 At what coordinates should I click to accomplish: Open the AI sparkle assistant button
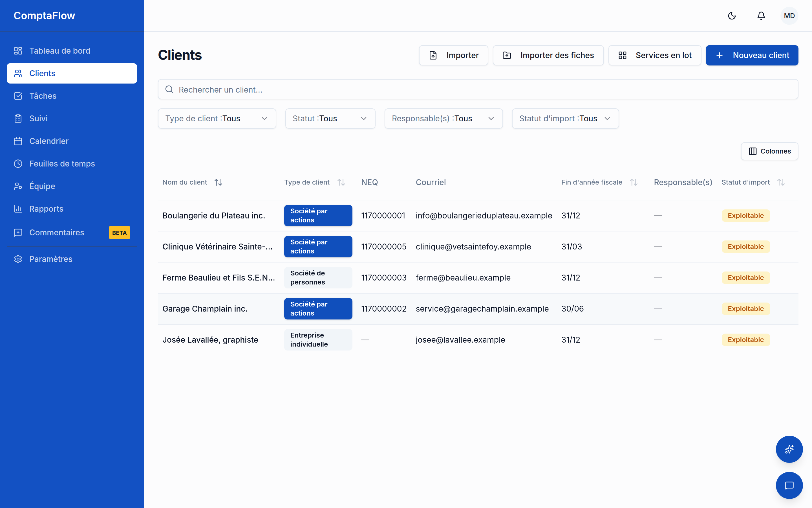[x=789, y=449]
